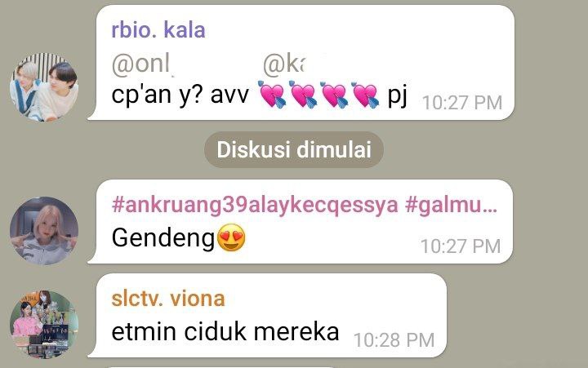Screen dimensions: 588x368
Task: Select the Gendeng message text
Action: pos(163,238)
